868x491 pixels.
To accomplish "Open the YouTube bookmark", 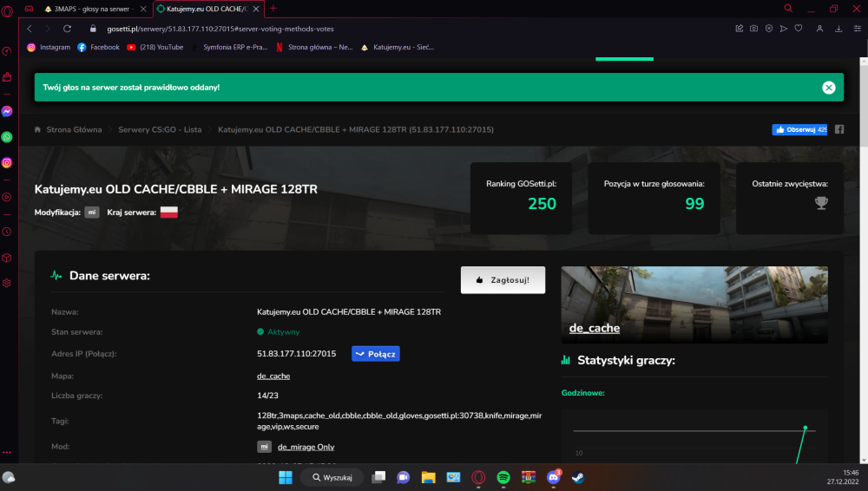I will (x=155, y=48).
